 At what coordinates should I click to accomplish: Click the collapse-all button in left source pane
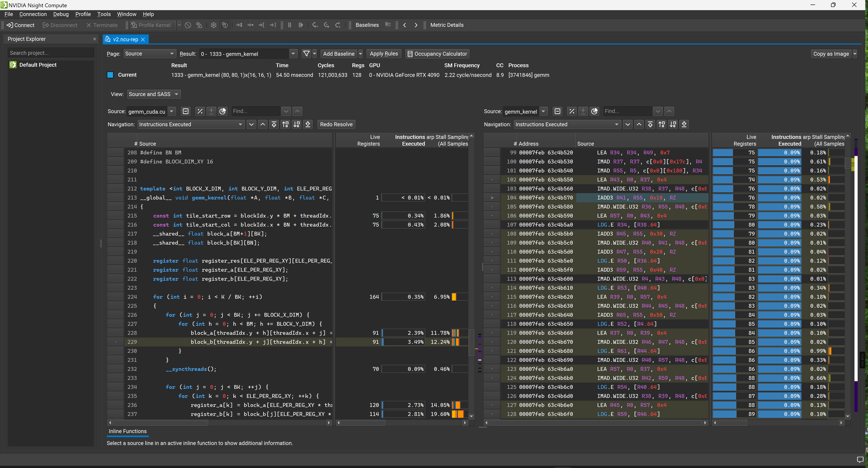tap(186, 111)
